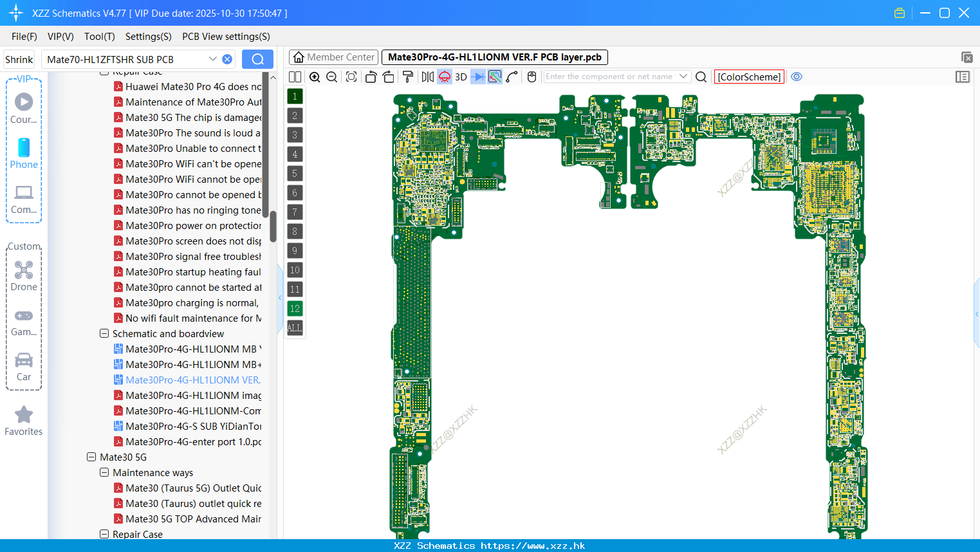Open Mate30Pro-4G-S SUB YiDianTong file
The height and width of the screenshot is (552, 980).
188,426
